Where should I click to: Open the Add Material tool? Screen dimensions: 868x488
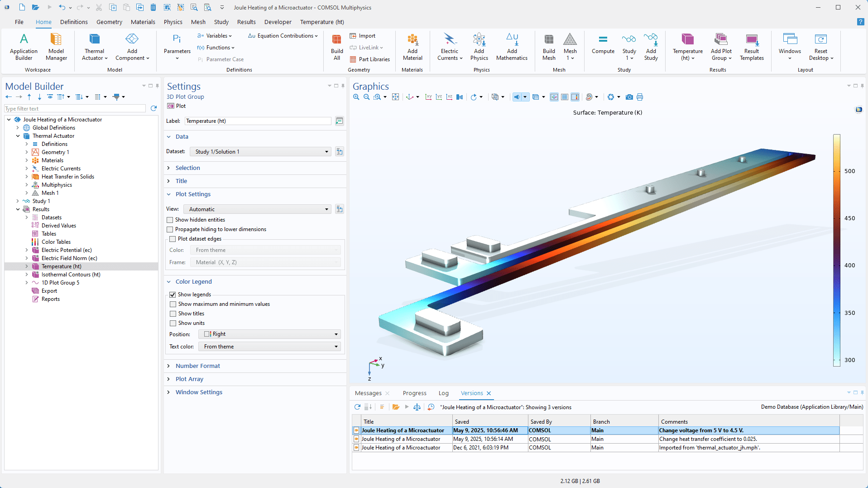tap(412, 46)
